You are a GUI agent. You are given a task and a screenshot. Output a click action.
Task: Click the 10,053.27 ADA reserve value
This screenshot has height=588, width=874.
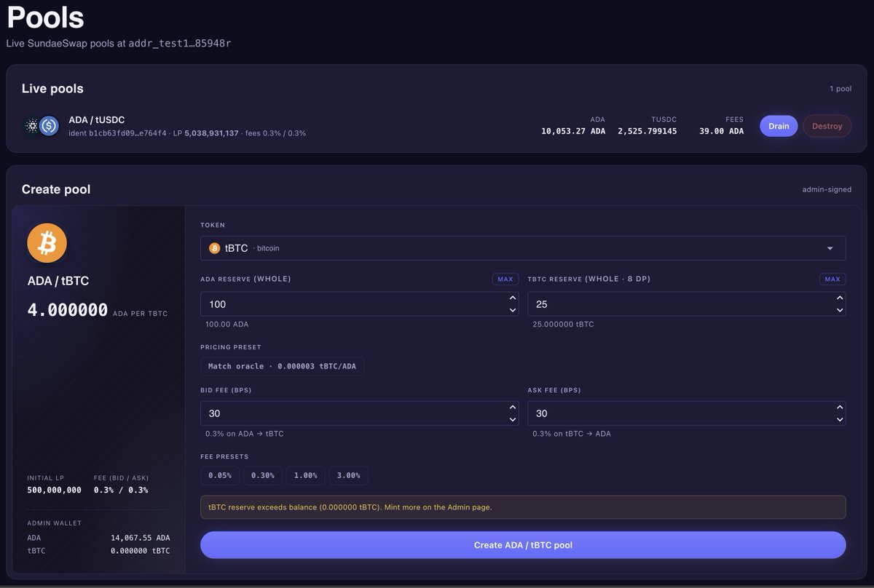[573, 132]
